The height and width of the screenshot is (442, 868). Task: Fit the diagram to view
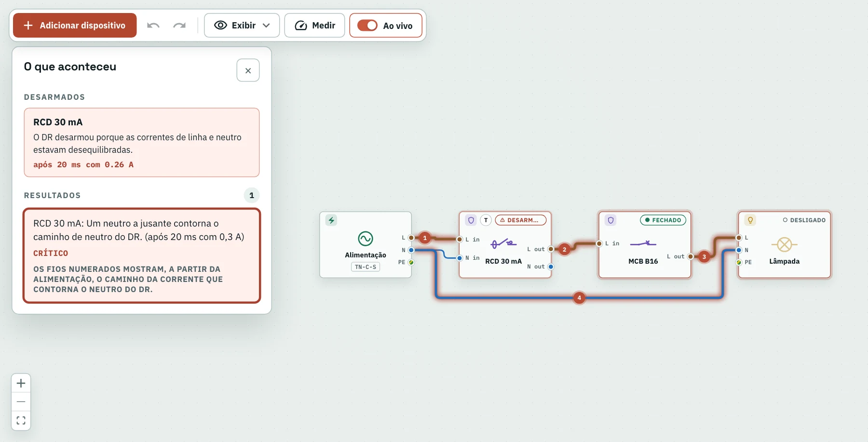(21, 420)
